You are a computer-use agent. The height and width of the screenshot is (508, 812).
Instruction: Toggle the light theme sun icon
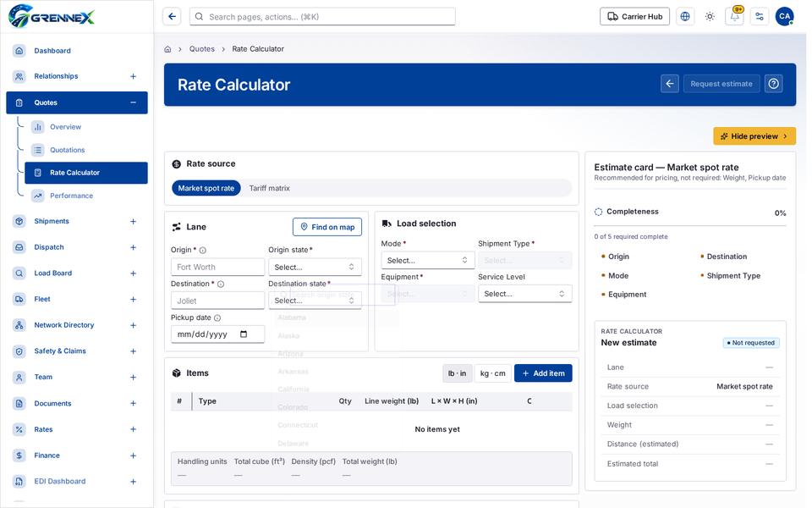pyautogui.click(x=710, y=17)
